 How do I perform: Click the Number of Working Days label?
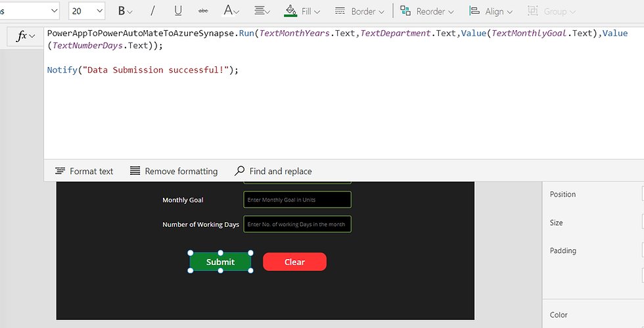[200, 224]
